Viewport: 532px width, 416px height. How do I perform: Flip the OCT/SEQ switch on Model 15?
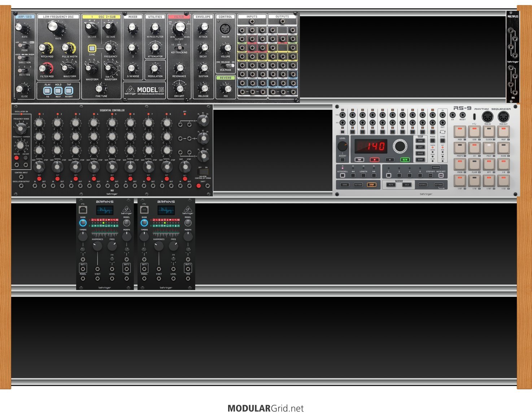pos(24,70)
